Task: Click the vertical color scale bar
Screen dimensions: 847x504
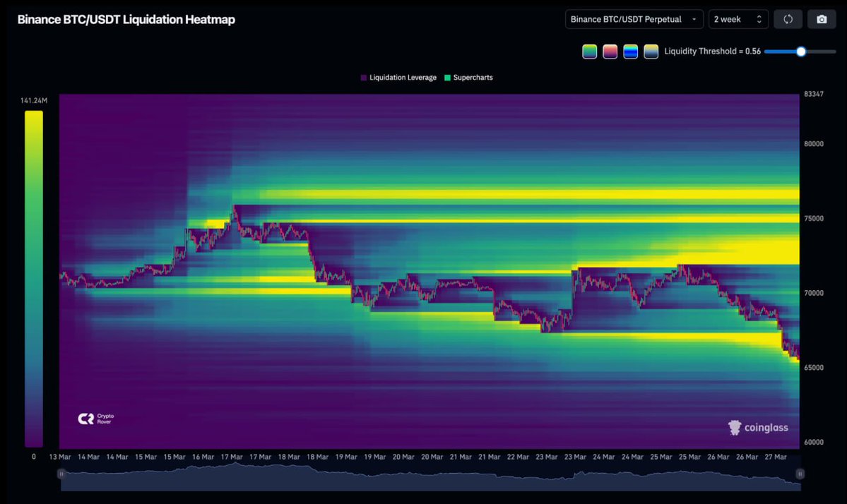Action: pyautogui.click(x=33, y=279)
